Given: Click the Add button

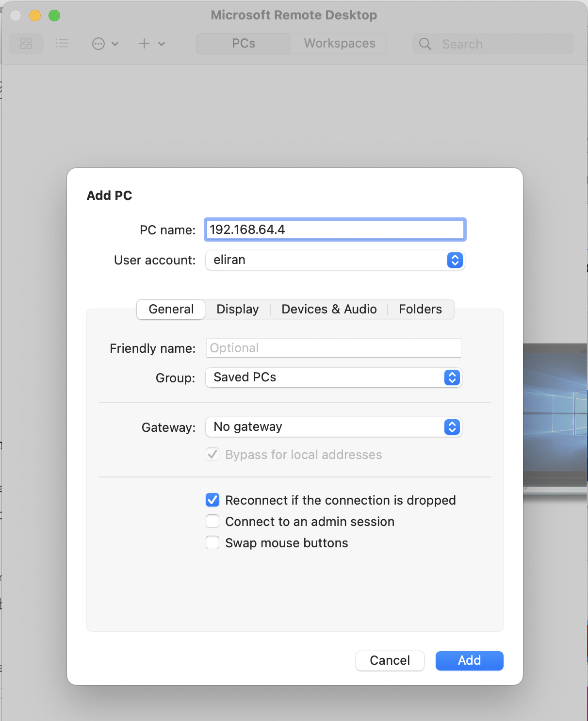Looking at the screenshot, I should [x=470, y=661].
